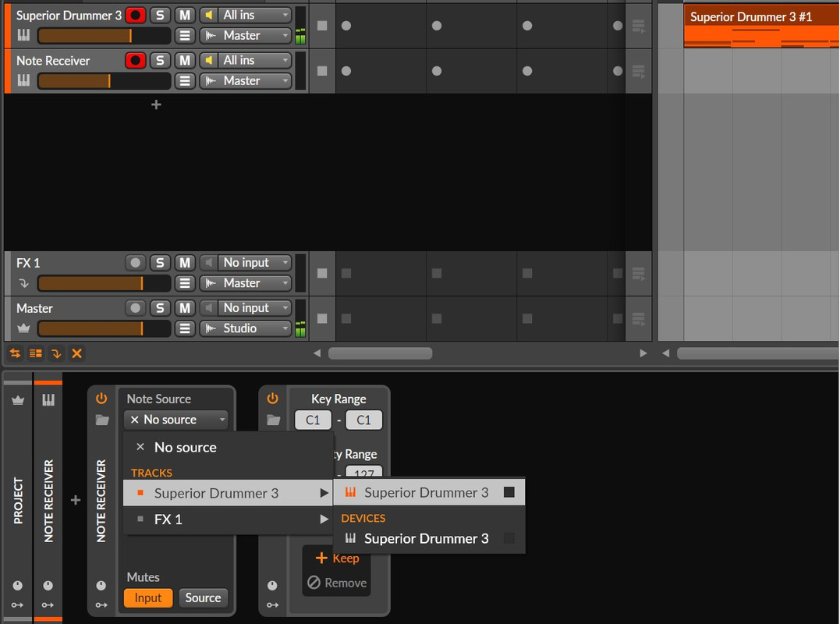Arm record on Superior Drummer 3 track

point(135,15)
